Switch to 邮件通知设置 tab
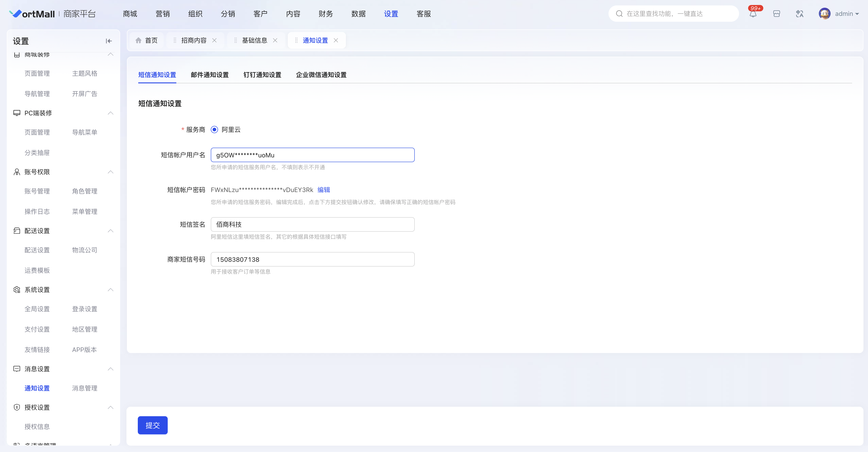The width and height of the screenshot is (868, 452). tap(210, 75)
